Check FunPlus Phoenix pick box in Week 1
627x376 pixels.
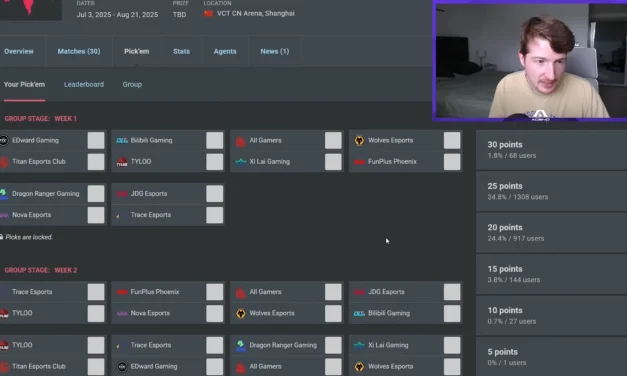pos(452,162)
